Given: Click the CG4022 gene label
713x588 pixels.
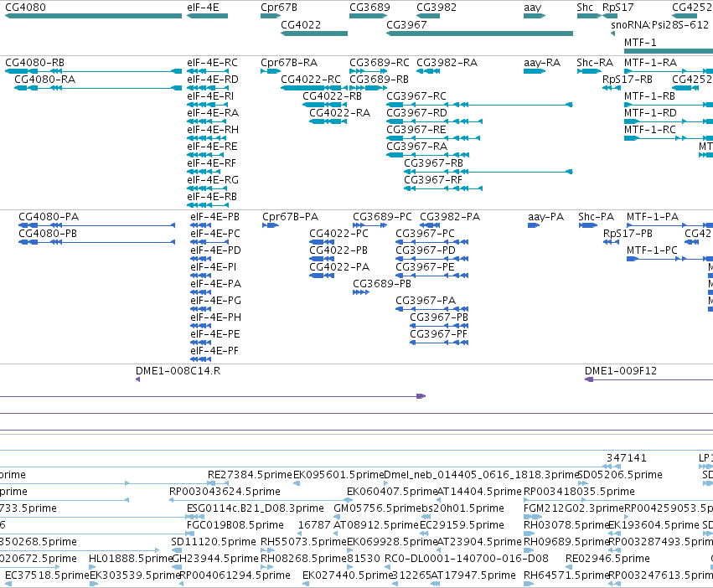Looking at the screenshot, I should (301, 24).
